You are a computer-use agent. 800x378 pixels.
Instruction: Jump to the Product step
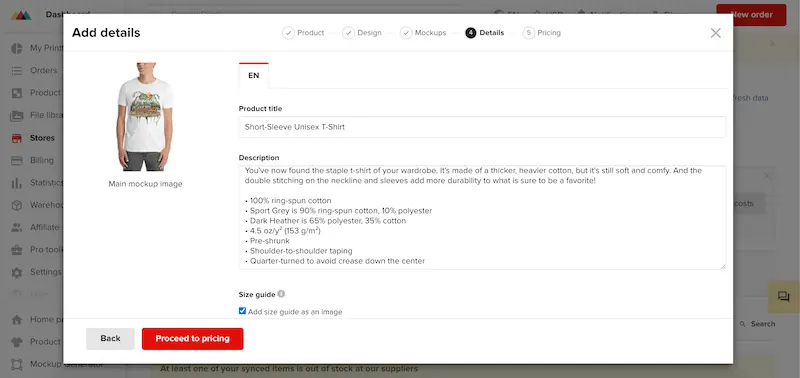[303, 33]
